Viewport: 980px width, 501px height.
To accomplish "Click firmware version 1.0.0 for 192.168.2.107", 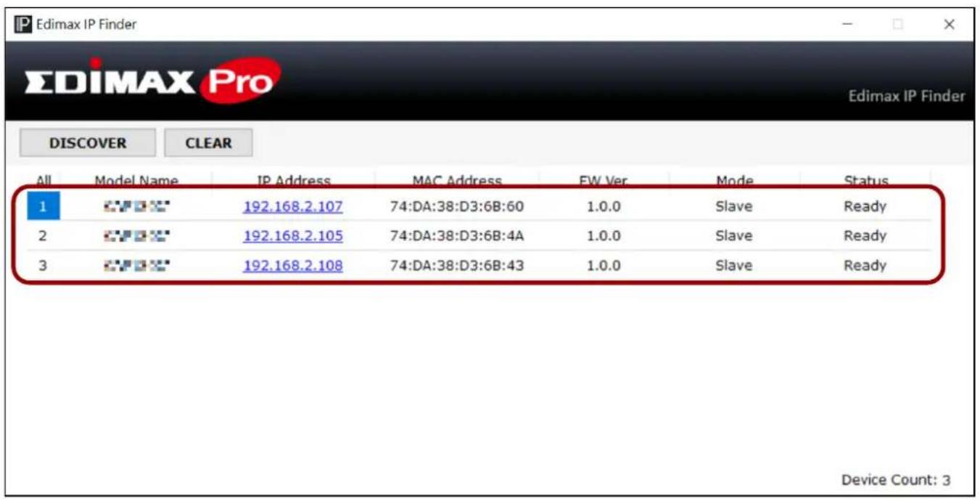I will pos(604,207).
